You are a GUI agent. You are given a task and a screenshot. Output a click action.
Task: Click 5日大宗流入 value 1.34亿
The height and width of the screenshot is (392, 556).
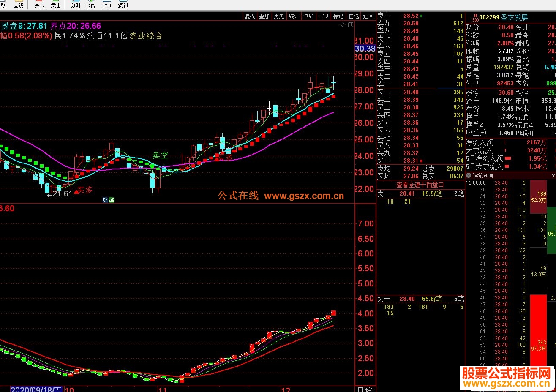(x=537, y=166)
